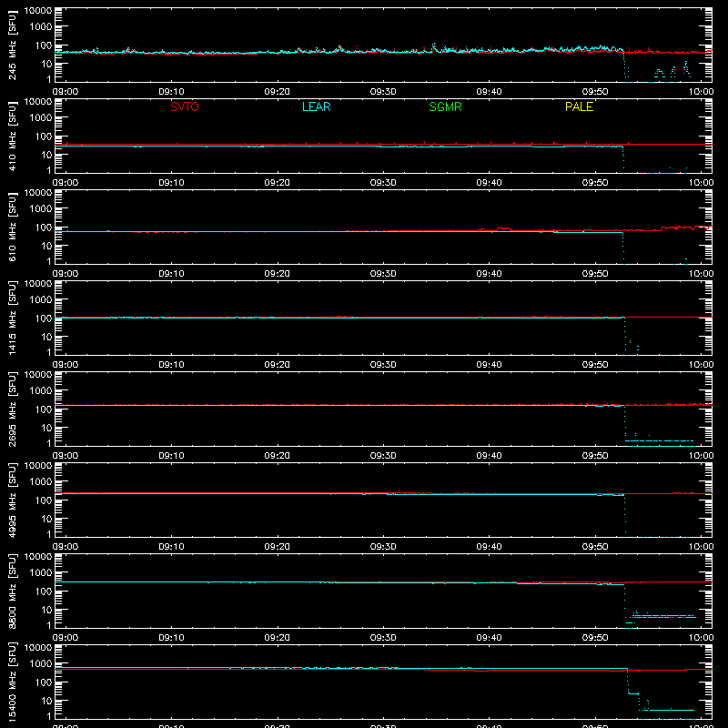
Task: Click 09:30 tick label below 245 MHz panel
Action: click(383, 92)
